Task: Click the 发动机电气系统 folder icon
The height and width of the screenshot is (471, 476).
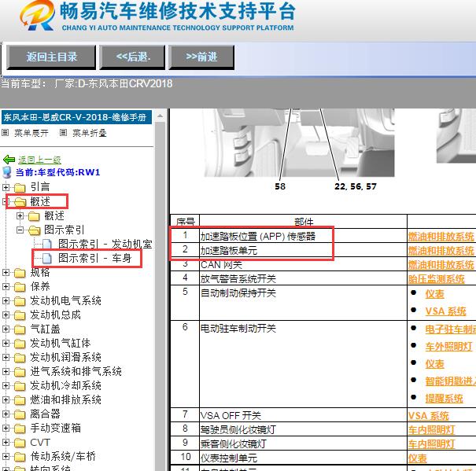Action: (20, 301)
